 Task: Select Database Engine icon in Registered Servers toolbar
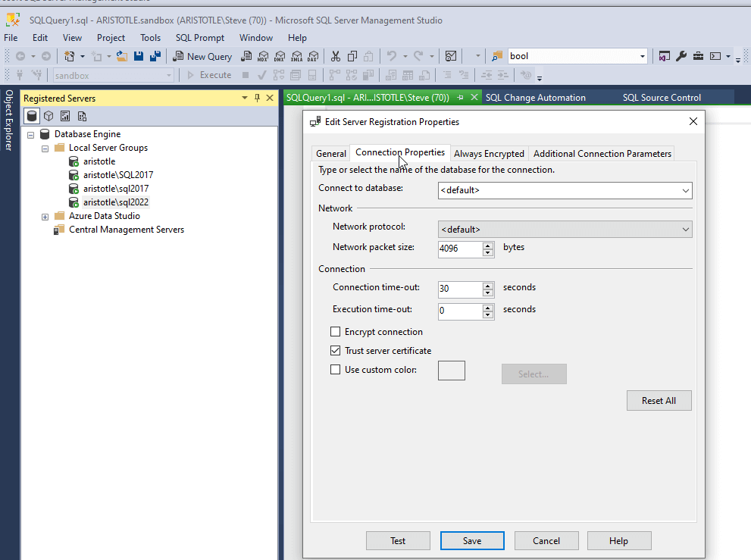pyautogui.click(x=32, y=116)
